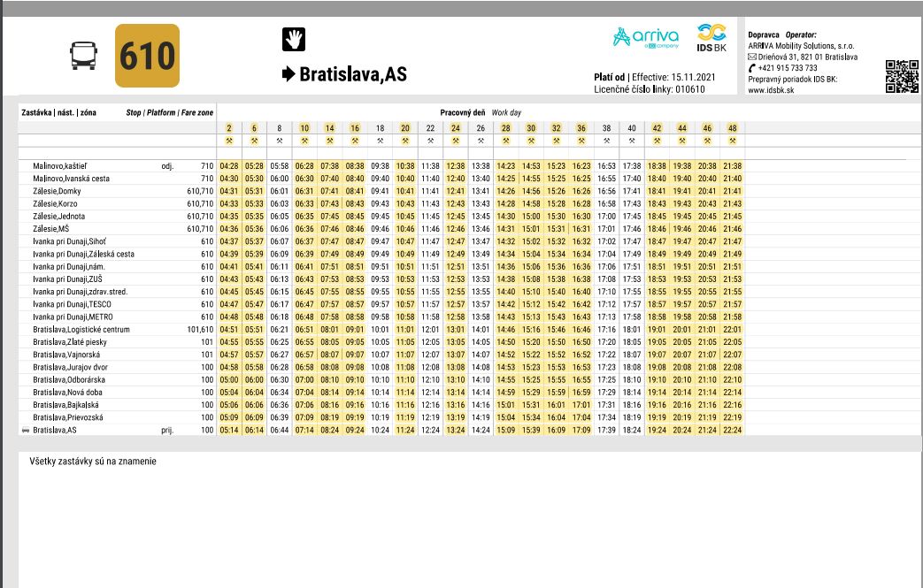Click the arrow icon before Bratislava,AS heading

288,74
